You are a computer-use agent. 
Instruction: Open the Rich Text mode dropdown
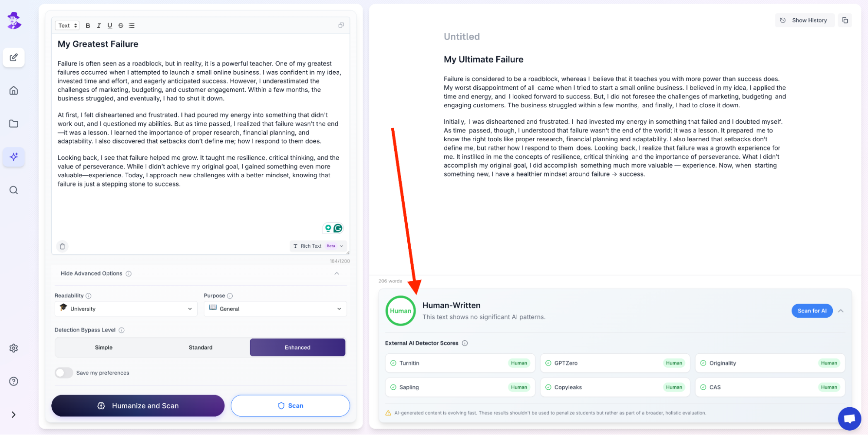[318, 246]
